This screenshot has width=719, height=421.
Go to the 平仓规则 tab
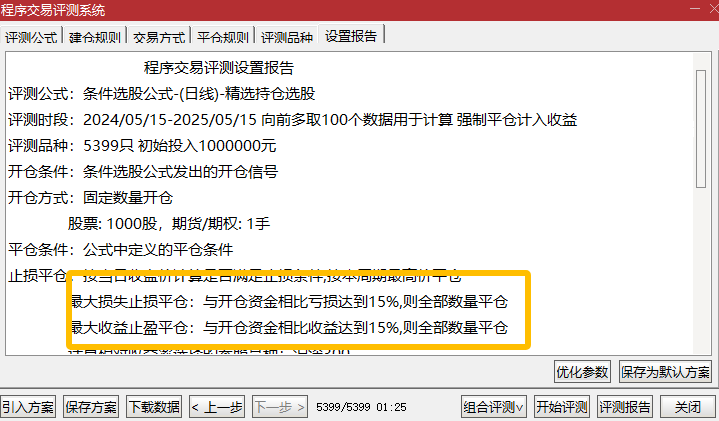(223, 37)
